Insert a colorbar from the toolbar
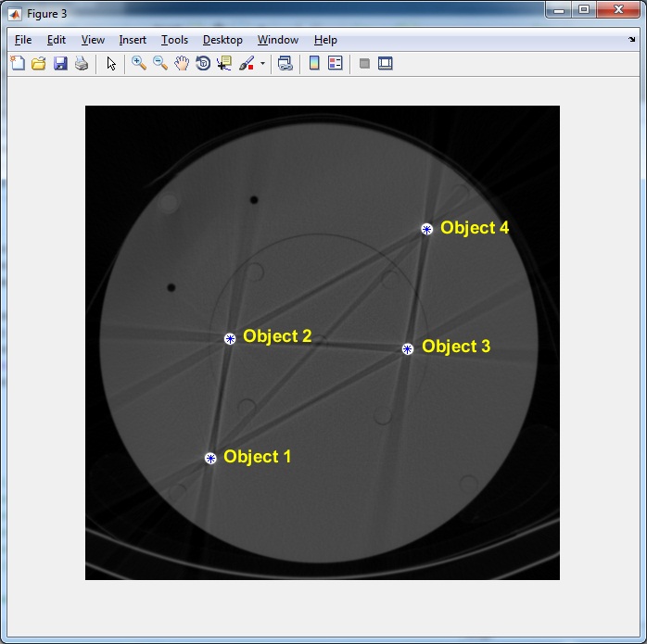This screenshot has height=644, width=647. click(x=314, y=64)
